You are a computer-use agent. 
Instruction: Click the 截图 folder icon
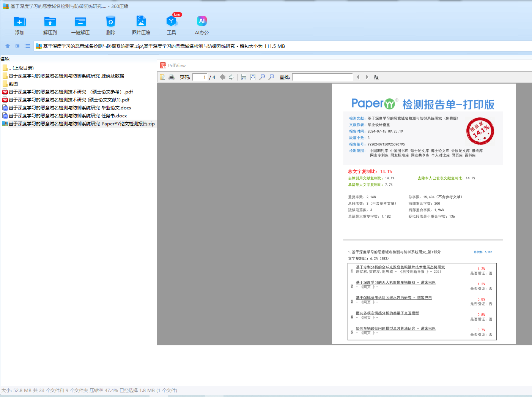(5, 84)
